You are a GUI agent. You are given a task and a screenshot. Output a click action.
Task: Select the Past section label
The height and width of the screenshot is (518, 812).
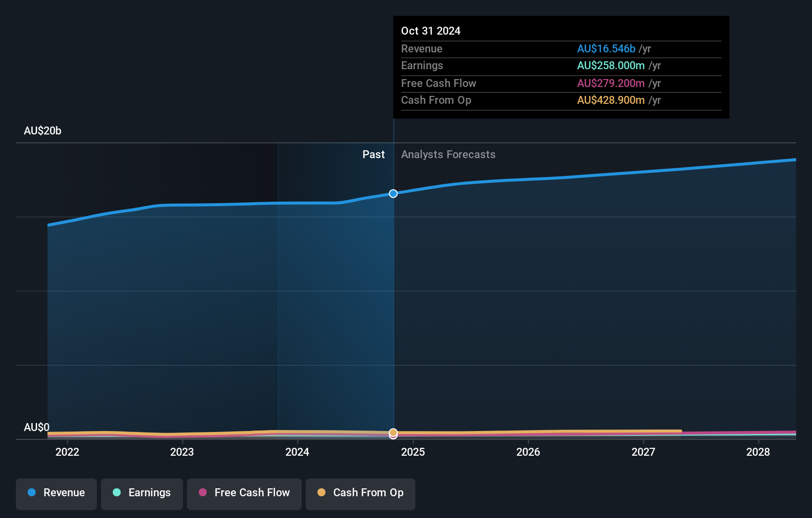point(373,154)
